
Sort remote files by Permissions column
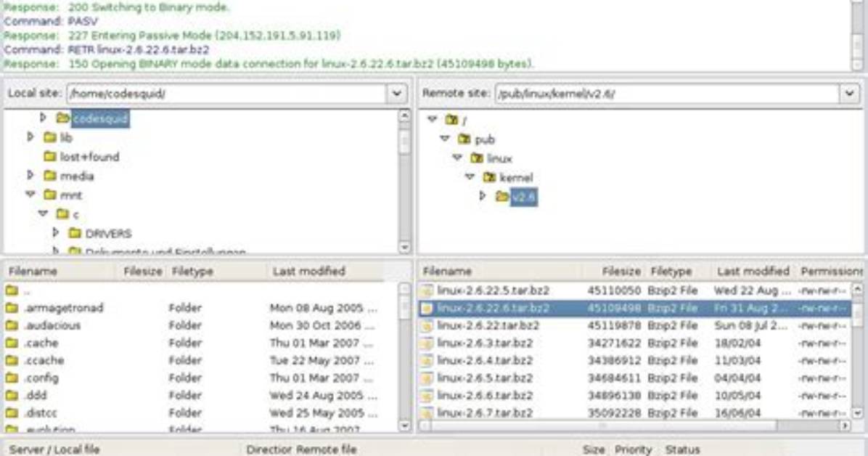(x=830, y=272)
